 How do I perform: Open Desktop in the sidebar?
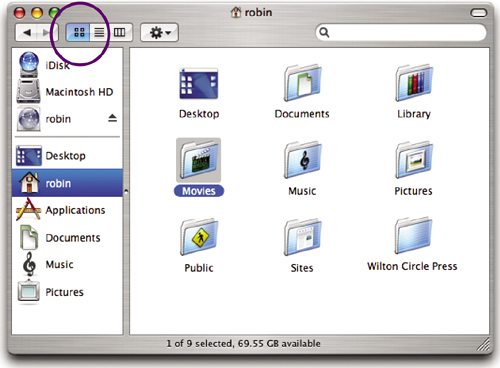(x=67, y=156)
